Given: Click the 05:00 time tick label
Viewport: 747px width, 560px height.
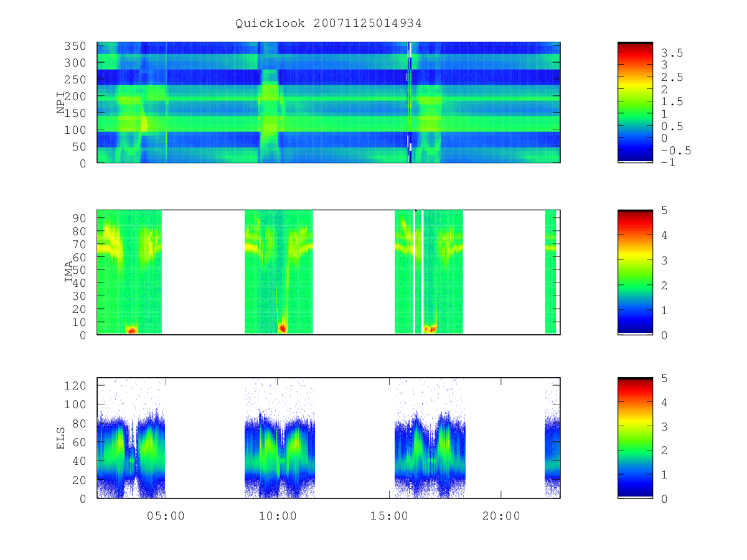Looking at the screenshot, I should (166, 516).
